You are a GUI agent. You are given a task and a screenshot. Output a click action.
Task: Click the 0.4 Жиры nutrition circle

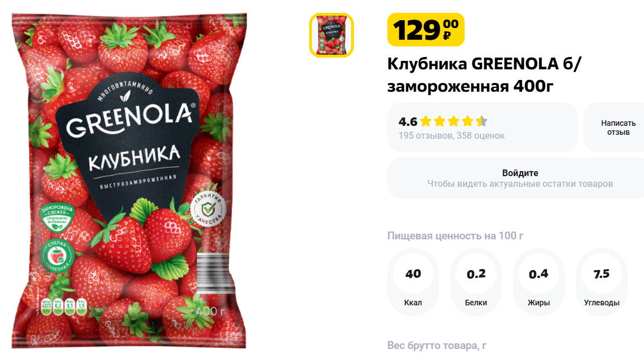coord(538,282)
